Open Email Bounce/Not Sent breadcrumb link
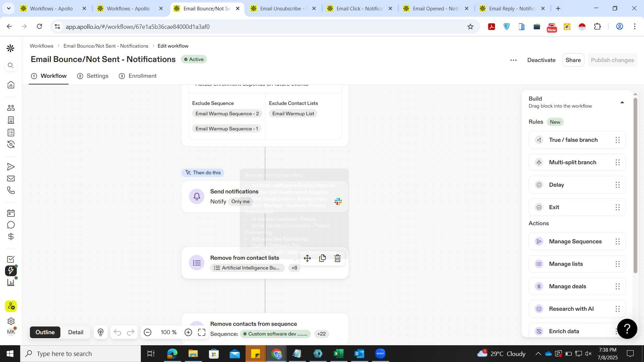Image resolution: width=644 pixels, height=362 pixels. (x=106, y=46)
